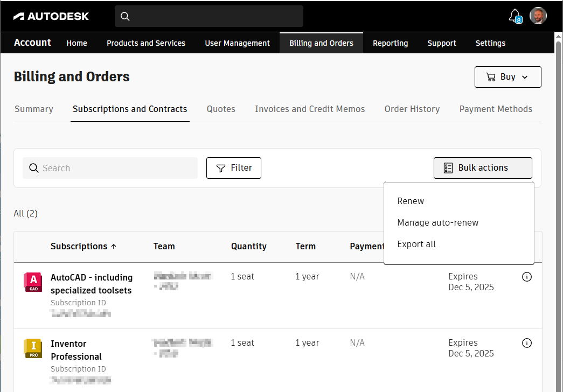Go to the Home nav item
Viewport: 563px width, 392px height.
[77, 43]
